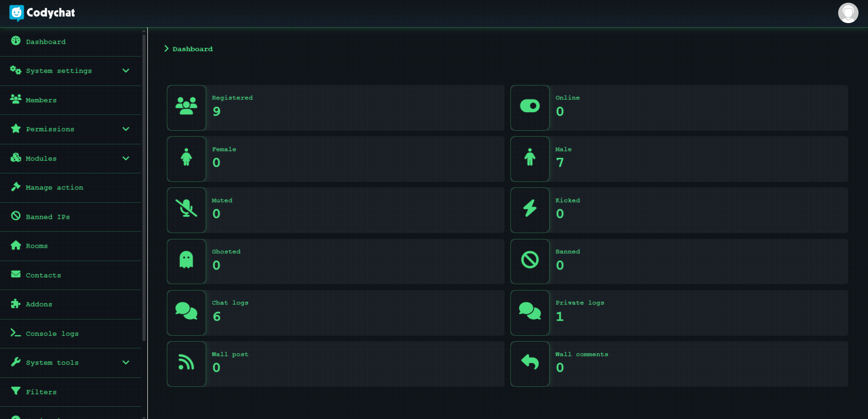This screenshot has width=868, height=419.
Task: Expand the Permissions submenu arrow
Action: [126, 129]
